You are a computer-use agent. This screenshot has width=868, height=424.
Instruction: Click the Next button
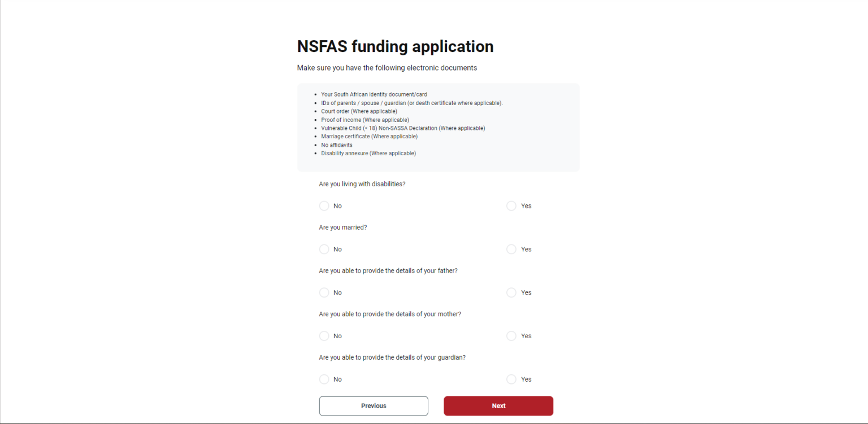click(x=498, y=405)
